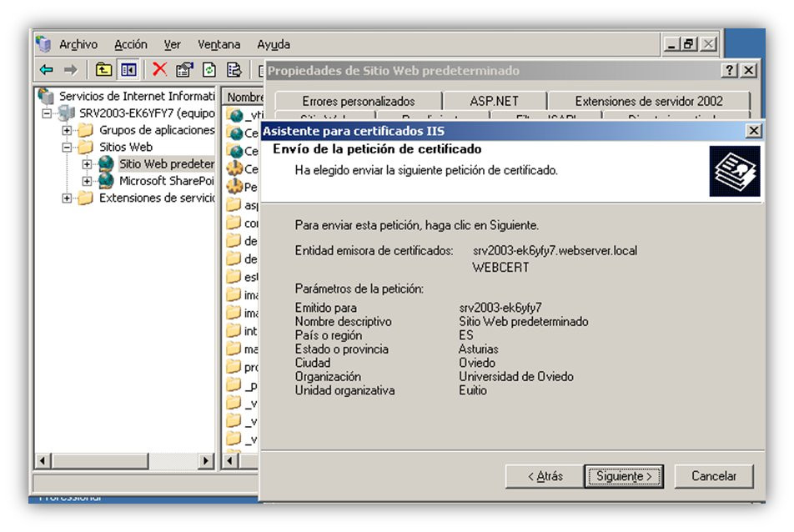The height and width of the screenshot is (532, 794).
Task: Click the ma folder icon in list
Action: pyautogui.click(x=234, y=349)
